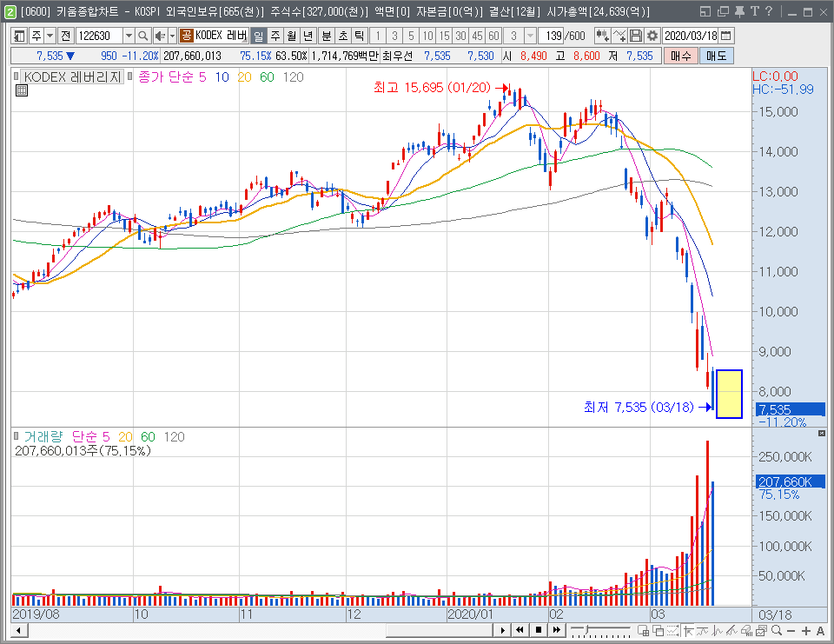Select second 초 chart period

[x=343, y=36]
